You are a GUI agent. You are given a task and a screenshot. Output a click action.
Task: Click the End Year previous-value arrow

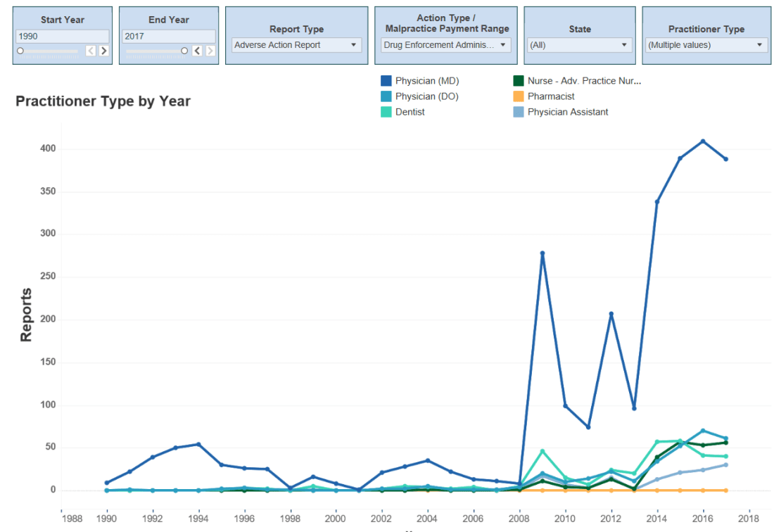click(x=197, y=51)
